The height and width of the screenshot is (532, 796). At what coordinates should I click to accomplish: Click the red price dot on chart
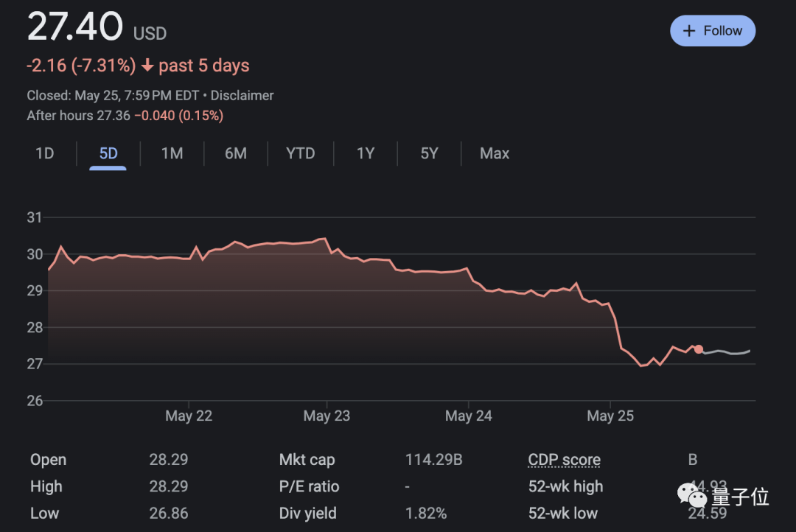[x=699, y=349]
